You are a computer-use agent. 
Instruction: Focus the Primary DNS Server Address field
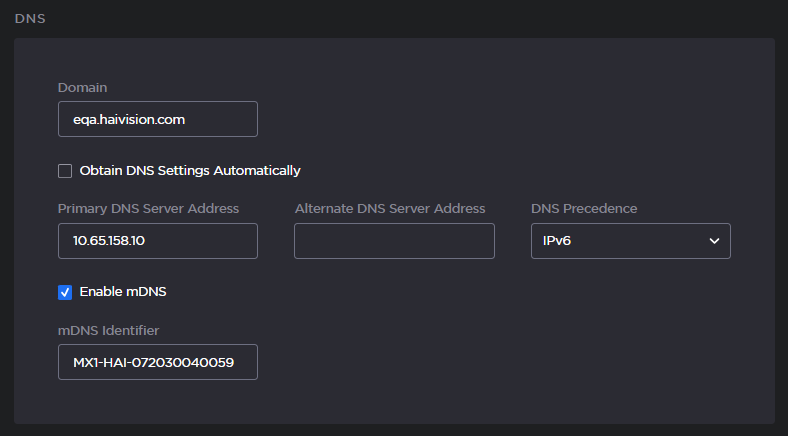[157, 241]
